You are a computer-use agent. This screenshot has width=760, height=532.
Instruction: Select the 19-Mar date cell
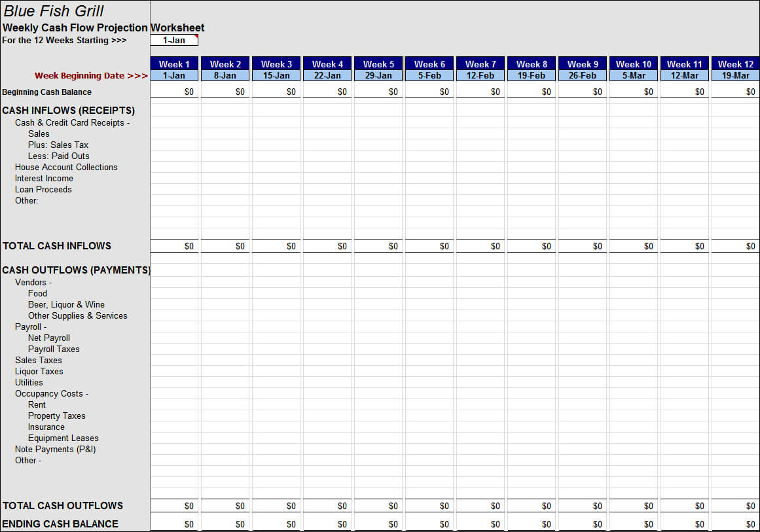736,76
